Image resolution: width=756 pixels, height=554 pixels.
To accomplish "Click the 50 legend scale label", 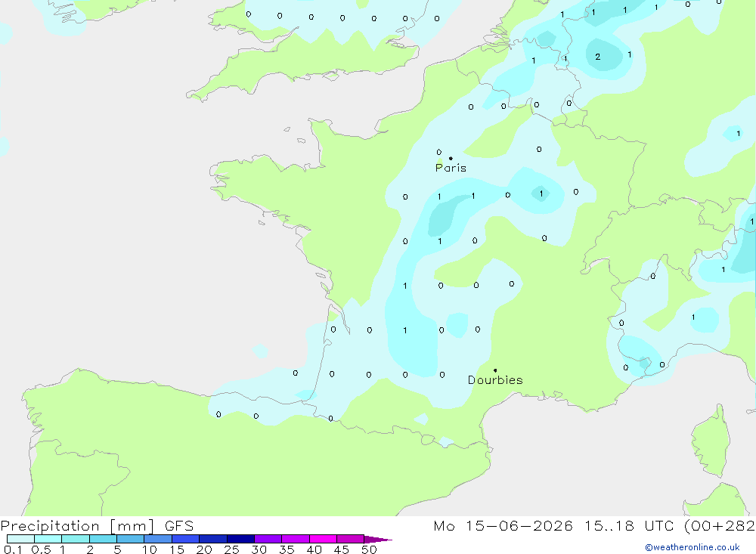I will tap(369, 549).
